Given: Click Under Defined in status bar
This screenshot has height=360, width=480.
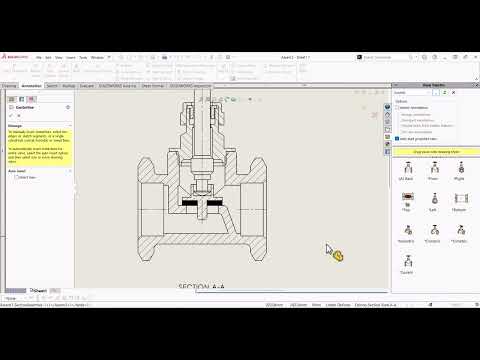Looking at the screenshot, I should point(338,305).
